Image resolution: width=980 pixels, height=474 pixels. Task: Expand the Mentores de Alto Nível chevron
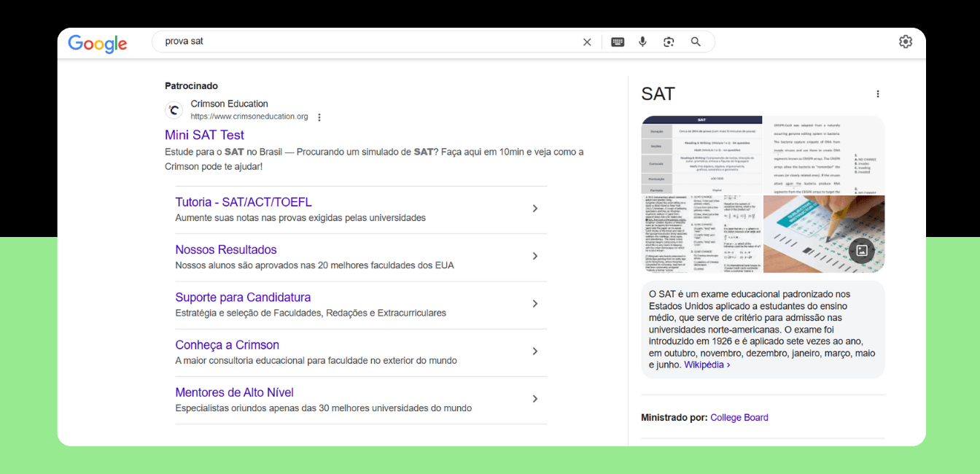534,399
